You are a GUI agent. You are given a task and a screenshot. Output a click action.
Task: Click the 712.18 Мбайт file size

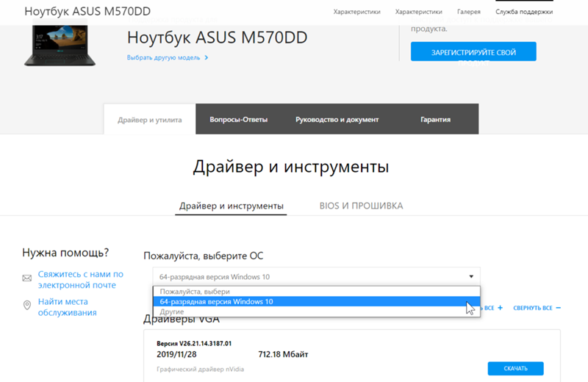pos(283,354)
